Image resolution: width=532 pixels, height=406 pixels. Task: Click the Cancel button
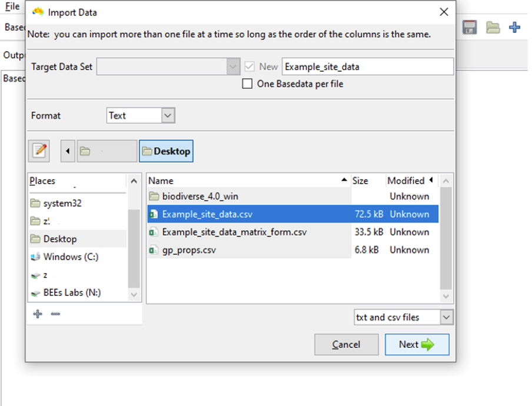(x=346, y=345)
